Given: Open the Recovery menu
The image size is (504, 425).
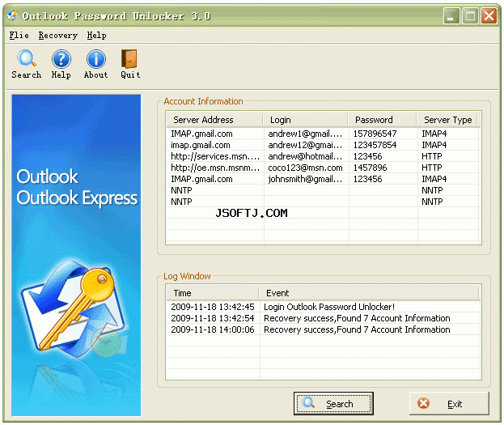Looking at the screenshot, I should pyautogui.click(x=58, y=35).
